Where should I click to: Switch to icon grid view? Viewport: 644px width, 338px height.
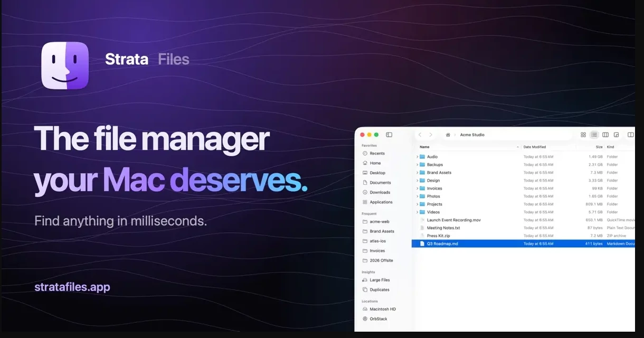point(583,135)
